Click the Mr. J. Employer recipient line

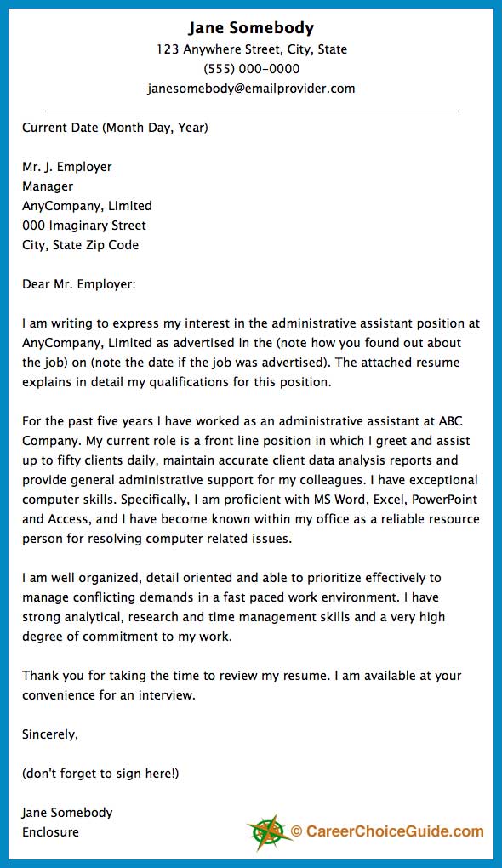click(x=67, y=167)
